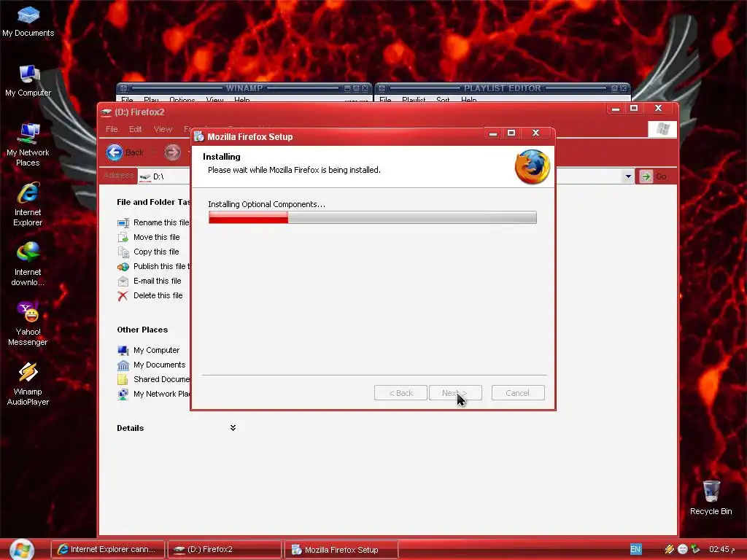Click the disabled Back button in setup
747x560 pixels.
[x=400, y=393]
